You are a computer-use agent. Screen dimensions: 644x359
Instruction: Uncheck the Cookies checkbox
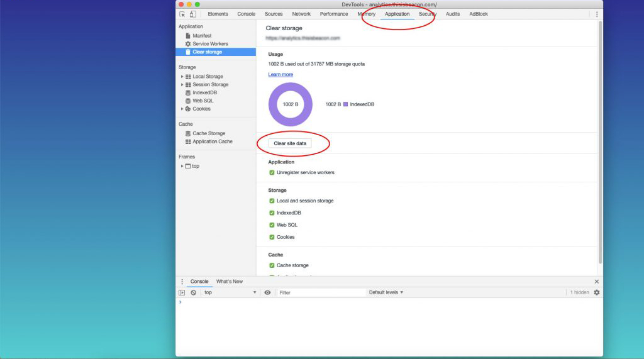pos(272,237)
